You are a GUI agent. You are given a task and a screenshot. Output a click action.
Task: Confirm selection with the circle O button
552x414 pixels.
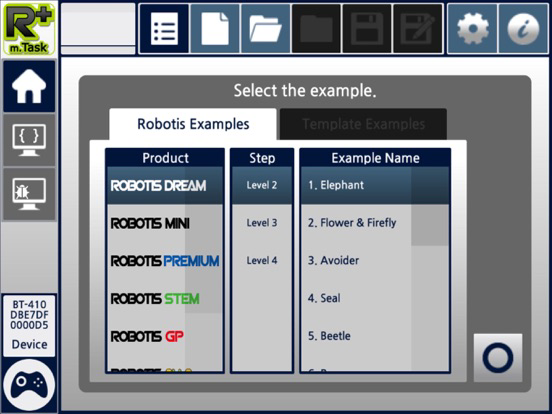[498, 358]
